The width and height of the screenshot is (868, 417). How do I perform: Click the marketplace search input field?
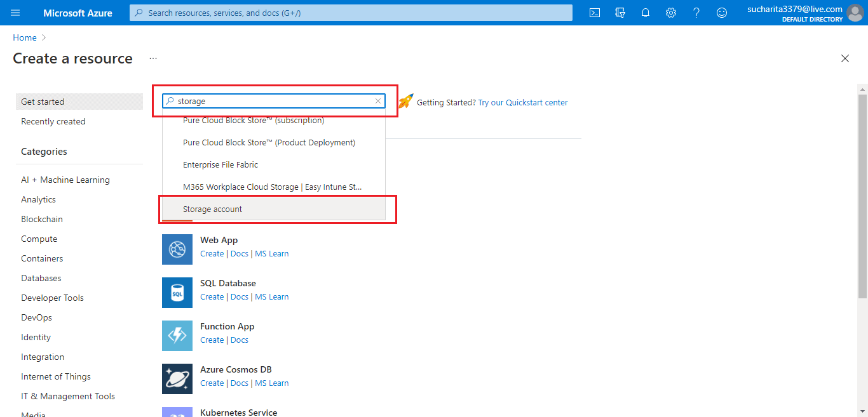coord(273,101)
